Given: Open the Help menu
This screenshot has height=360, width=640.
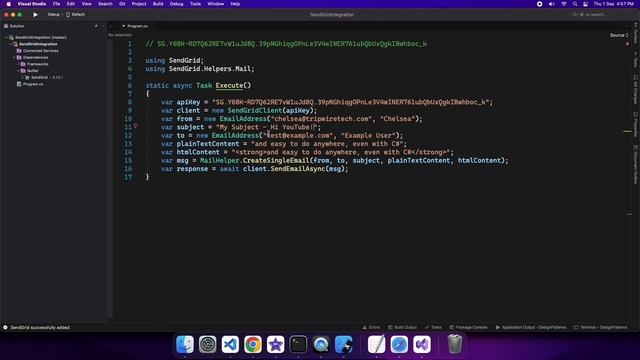Looking at the screenshot, I should click(x=235, y=4).
